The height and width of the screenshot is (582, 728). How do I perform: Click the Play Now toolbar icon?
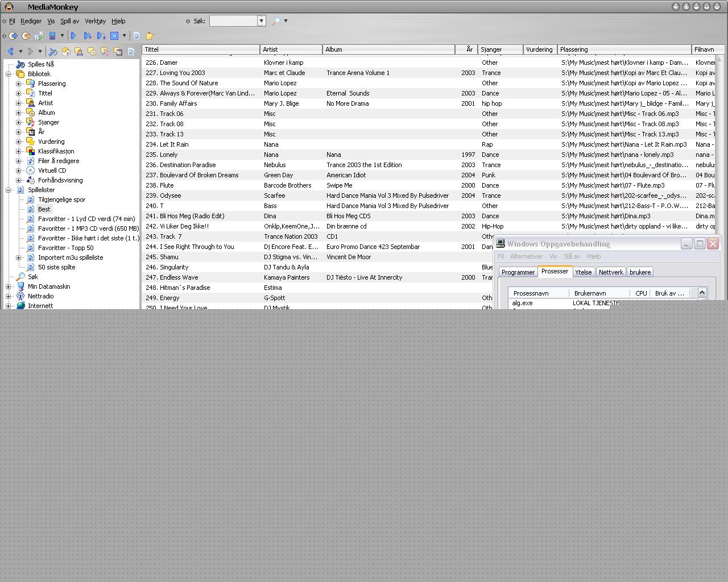[73, 36]
